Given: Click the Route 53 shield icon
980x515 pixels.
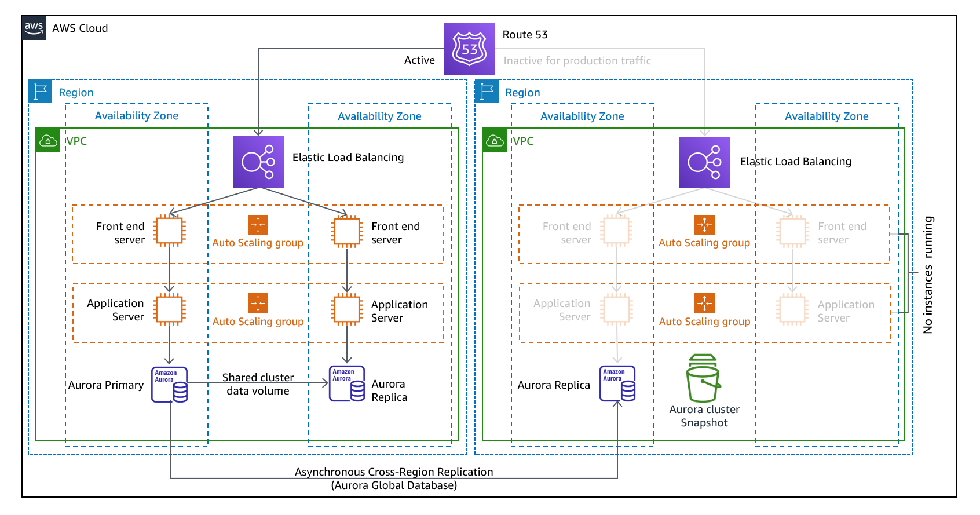Looking at the screenshot, I should pos(469,49).
